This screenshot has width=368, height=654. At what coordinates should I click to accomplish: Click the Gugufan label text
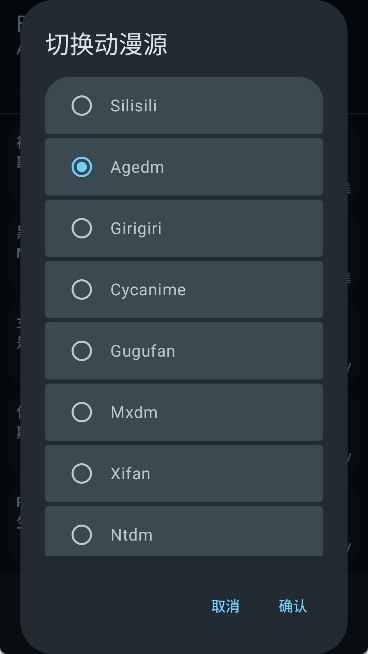click(x=143, y=351)
